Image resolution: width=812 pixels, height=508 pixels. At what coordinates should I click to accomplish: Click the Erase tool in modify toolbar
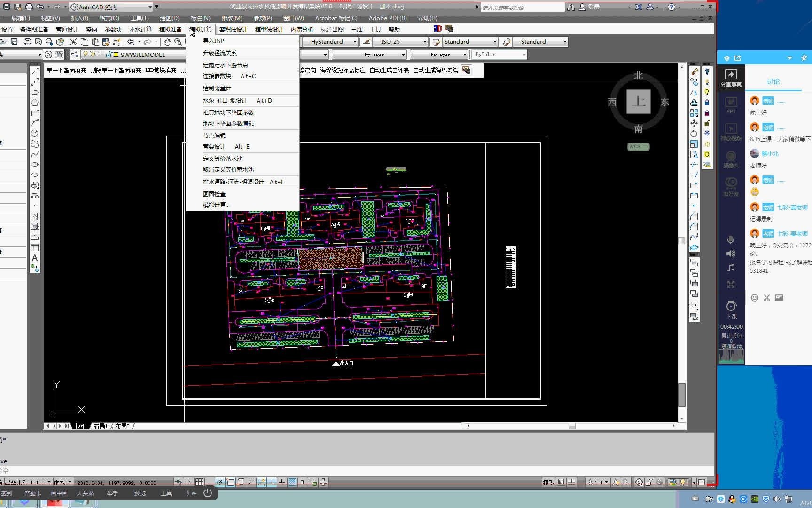[x=694, y=71]
